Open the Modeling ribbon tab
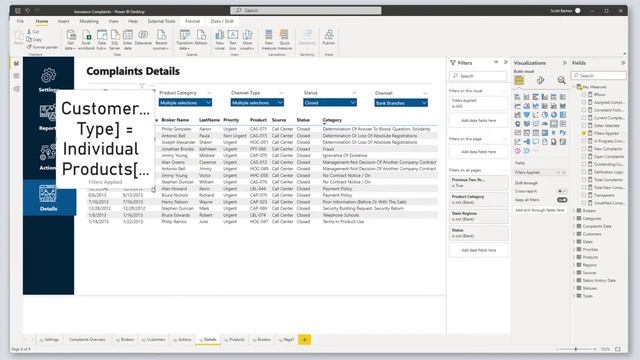640x360 pixels. pos(89,21)
